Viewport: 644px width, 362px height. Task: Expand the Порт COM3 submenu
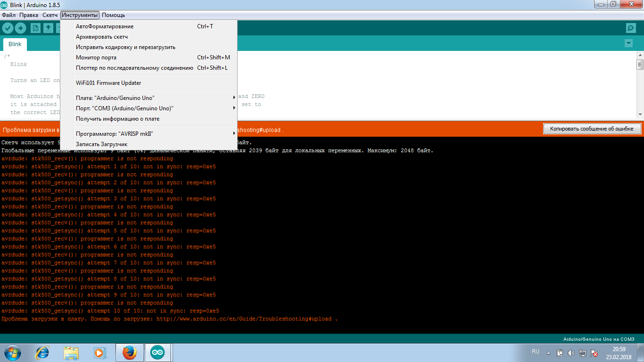tap(149, 108)
